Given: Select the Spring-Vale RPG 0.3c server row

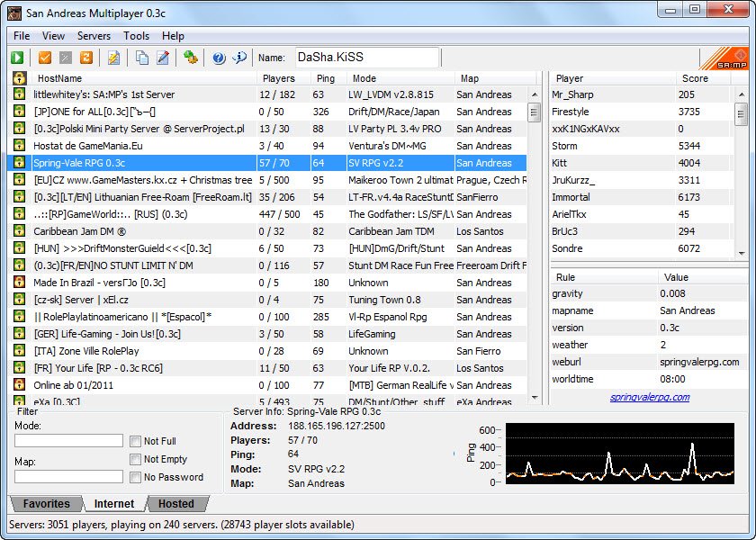Looking at the screenshot, I should [x=267, y=163].
